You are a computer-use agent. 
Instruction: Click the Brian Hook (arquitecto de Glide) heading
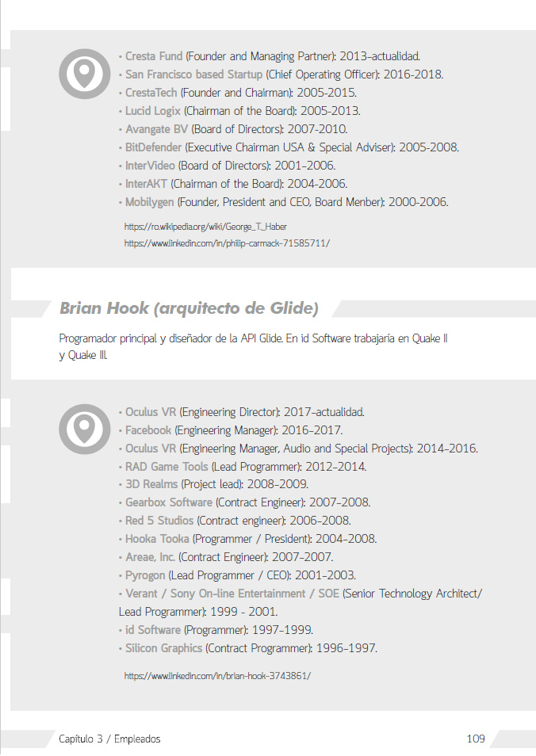click(x=189, y=308)
